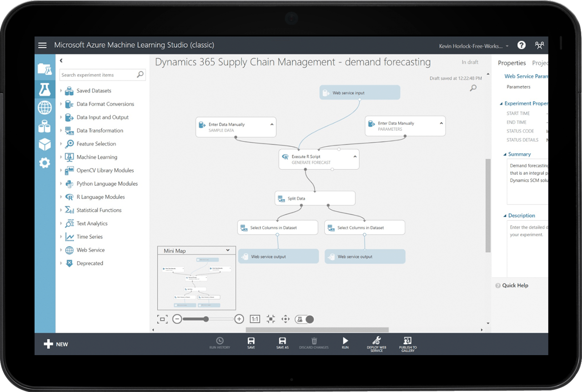
Task: Collapse the Sample Data module chevron
Action: [x=272, y=124]
